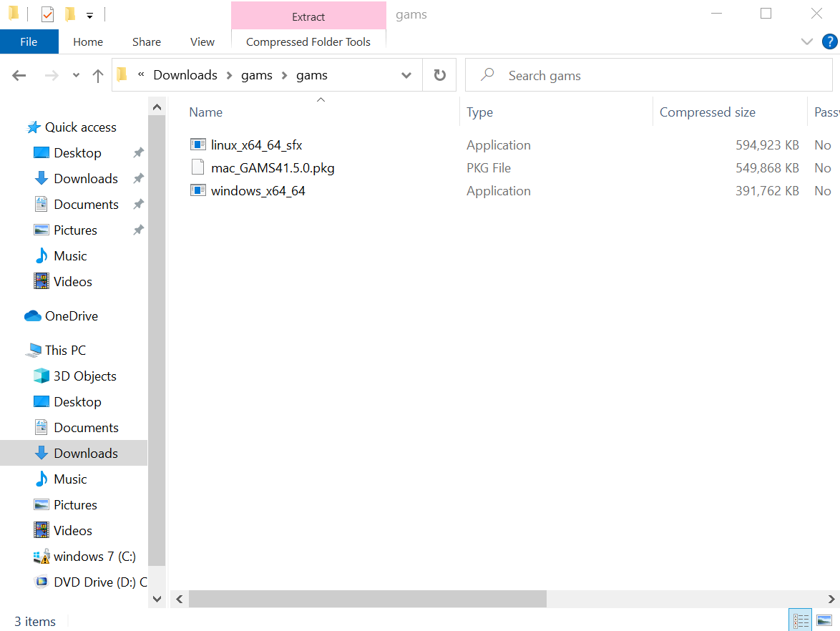This screenshot has width=840, height=631.
Task: Open Videos under Quick access
Action: [72, 281]
